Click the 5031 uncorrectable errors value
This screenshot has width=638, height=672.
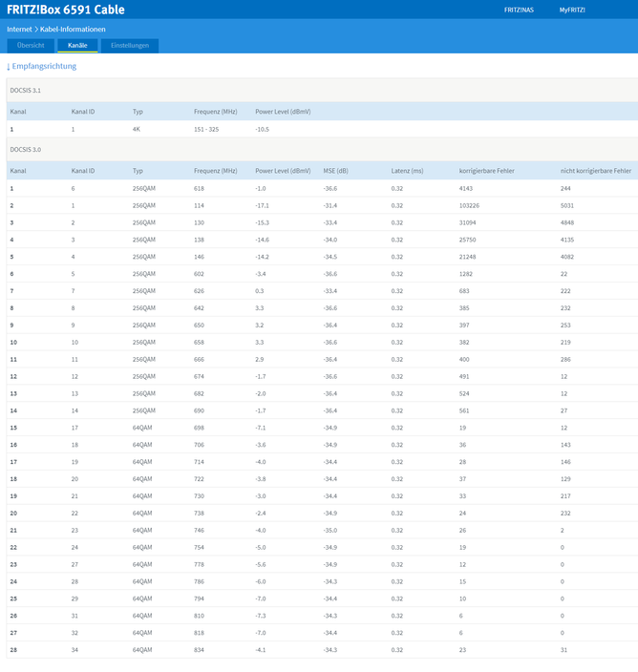pyautogui.click(x=566, y=205)
